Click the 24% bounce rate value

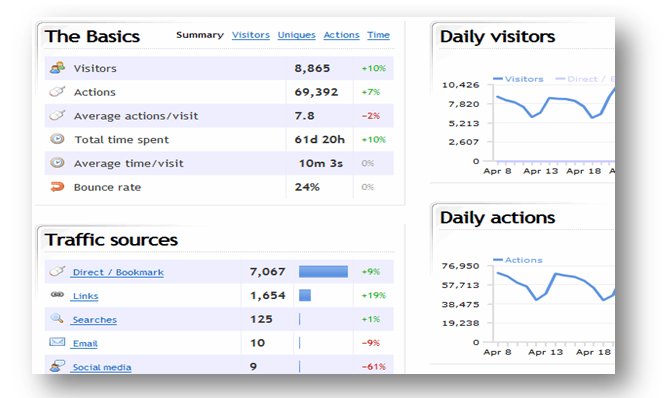307,187
